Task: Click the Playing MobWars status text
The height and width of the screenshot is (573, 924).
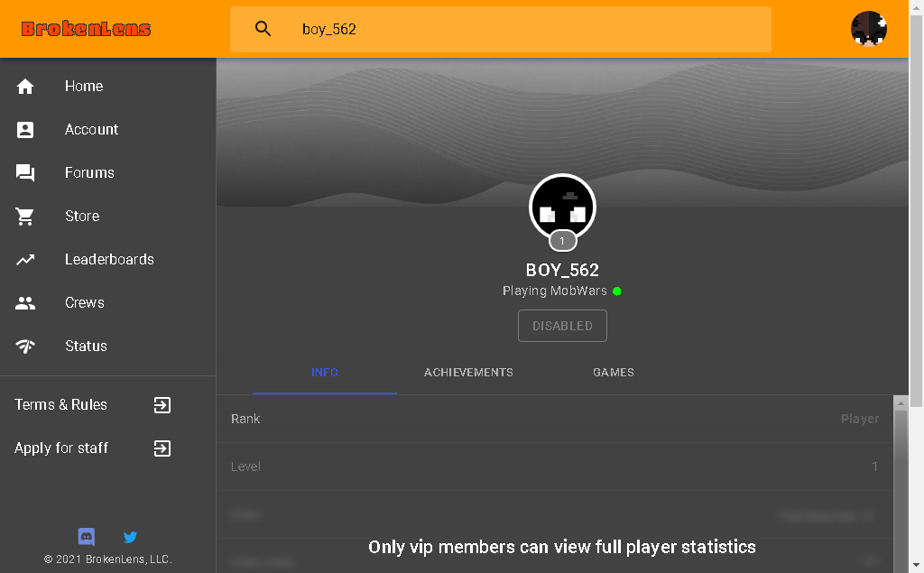Action: point(555,291)
